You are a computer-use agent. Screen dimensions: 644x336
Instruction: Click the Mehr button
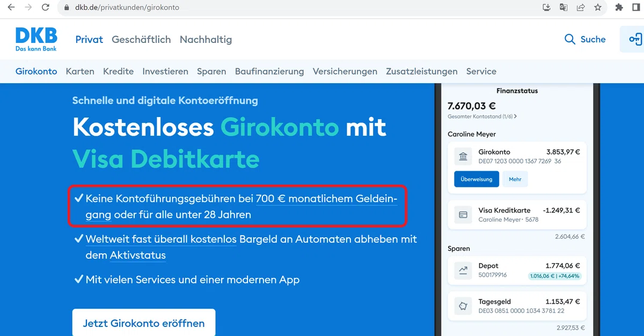pos(515,179)
